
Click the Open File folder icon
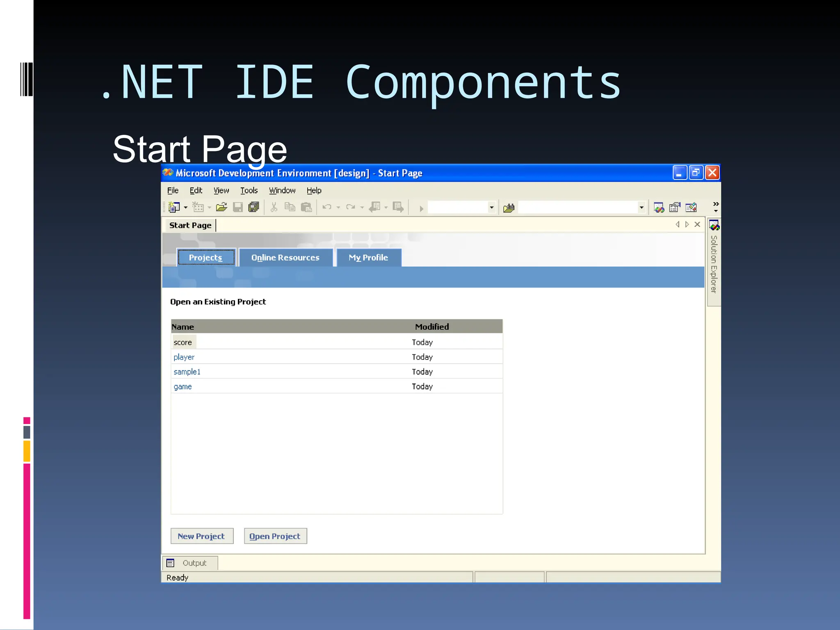[221, 208]
